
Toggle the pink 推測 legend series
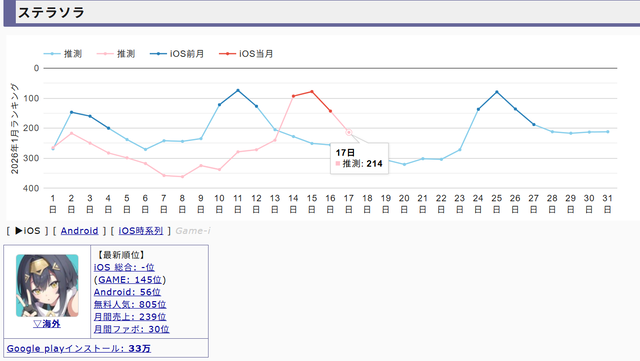(x=116, y=54)
